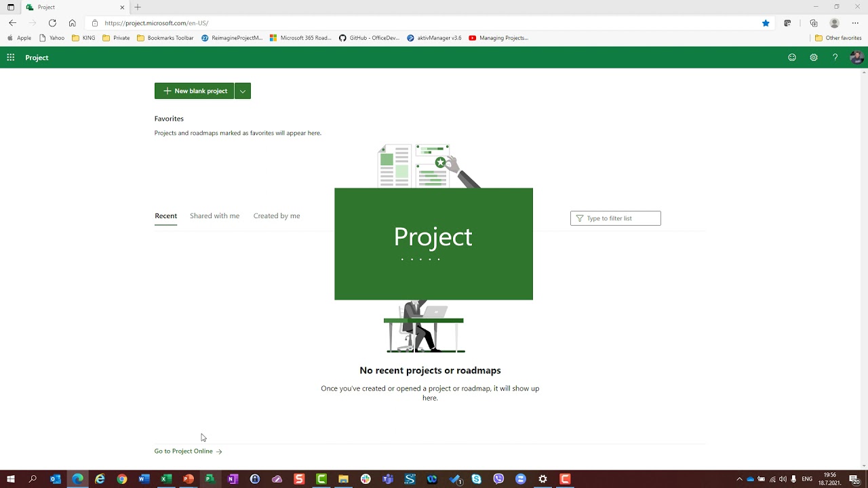The height and width of the screenshot is (488, 868).
Task: Open the Windows Start menu
Action: [11, 479]
